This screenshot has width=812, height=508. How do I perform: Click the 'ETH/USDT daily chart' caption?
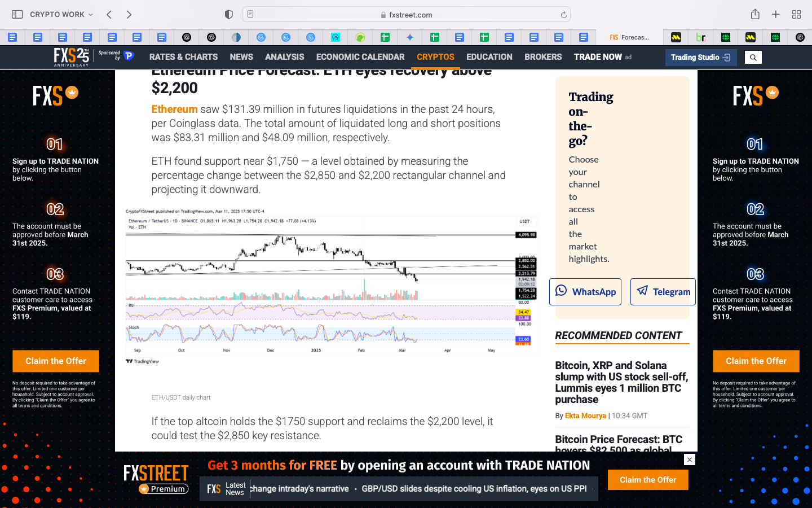point(181,397)
